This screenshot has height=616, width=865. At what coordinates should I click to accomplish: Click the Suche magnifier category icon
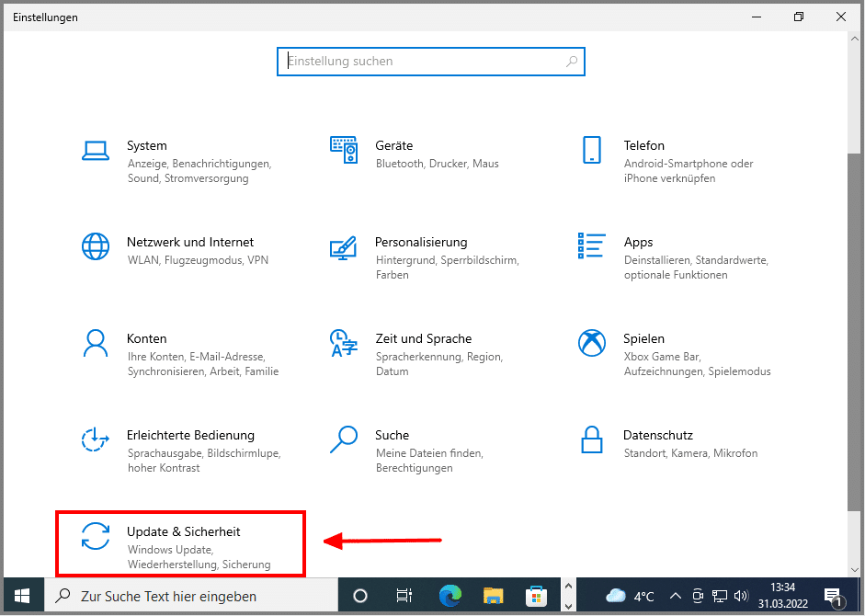click(x=343, y=439)
